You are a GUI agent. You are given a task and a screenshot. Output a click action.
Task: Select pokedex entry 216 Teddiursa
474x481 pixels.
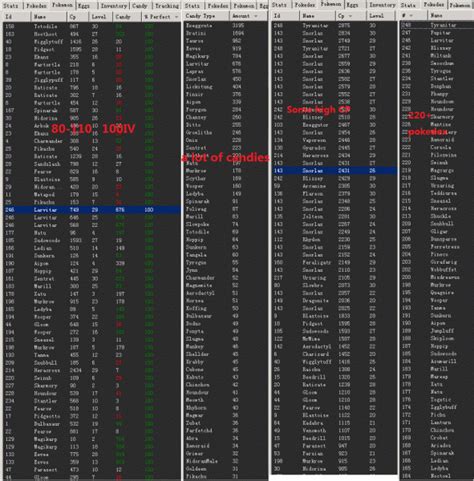437,193
